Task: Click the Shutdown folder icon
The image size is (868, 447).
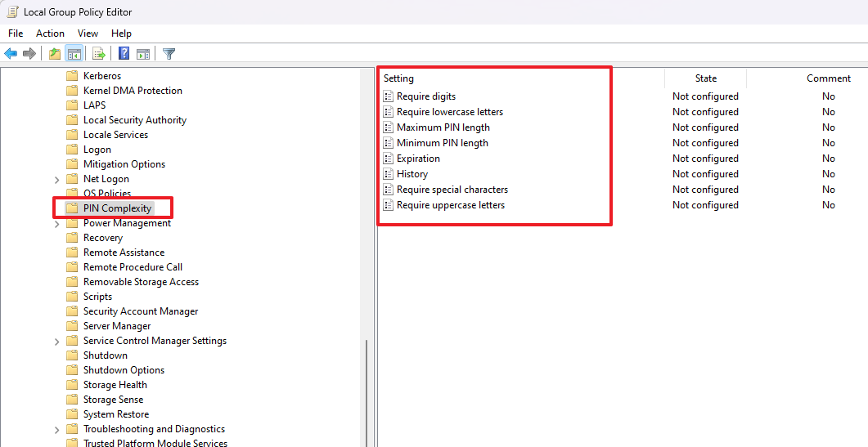Action: [x=72, y=355]
